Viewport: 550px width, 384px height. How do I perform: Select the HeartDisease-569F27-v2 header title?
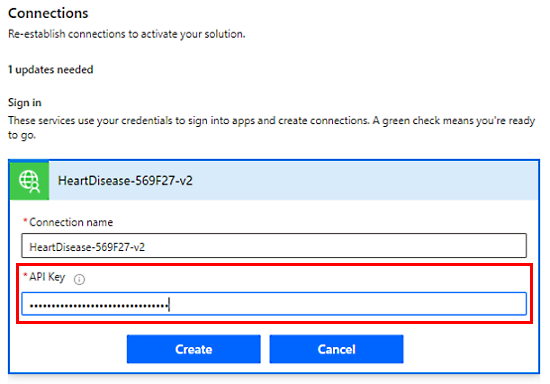click(x=125, y=181)
